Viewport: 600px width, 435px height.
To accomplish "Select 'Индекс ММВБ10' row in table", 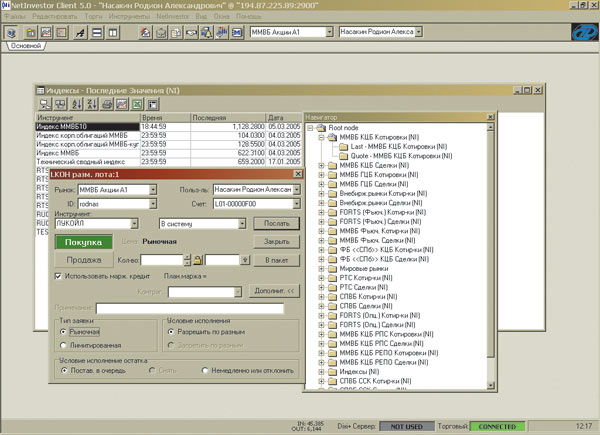I will [x=168, y=127].
